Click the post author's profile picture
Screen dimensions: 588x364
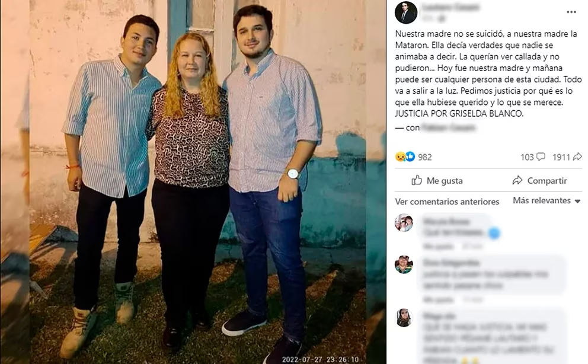(406, 12)
